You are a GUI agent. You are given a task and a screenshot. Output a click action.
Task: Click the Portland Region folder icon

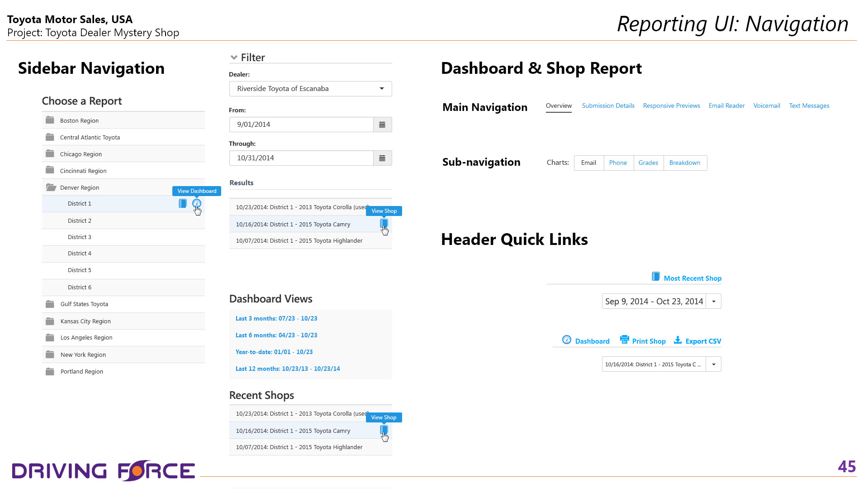(x=50, y=371)
